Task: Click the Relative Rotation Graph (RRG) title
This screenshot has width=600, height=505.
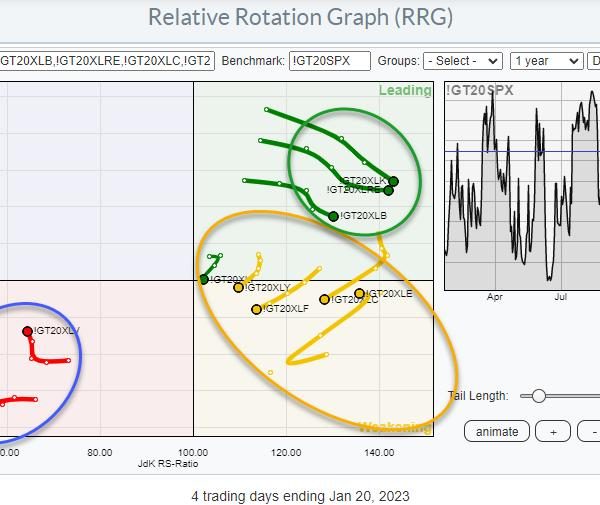Action: point(300,17)
